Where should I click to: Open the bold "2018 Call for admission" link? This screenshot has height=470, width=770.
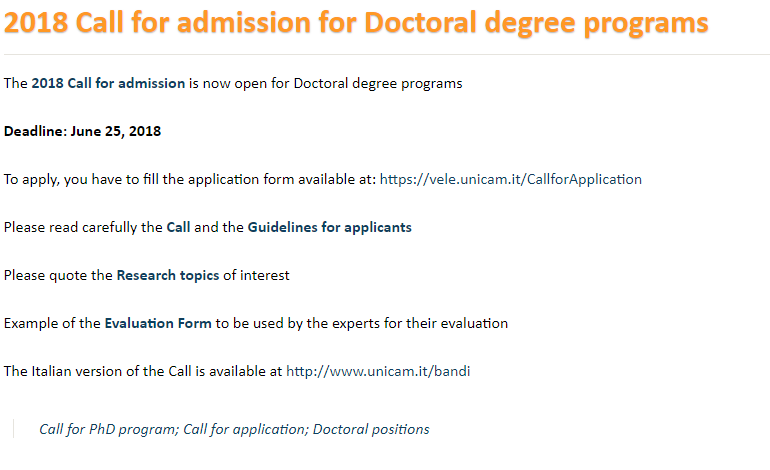108,83
